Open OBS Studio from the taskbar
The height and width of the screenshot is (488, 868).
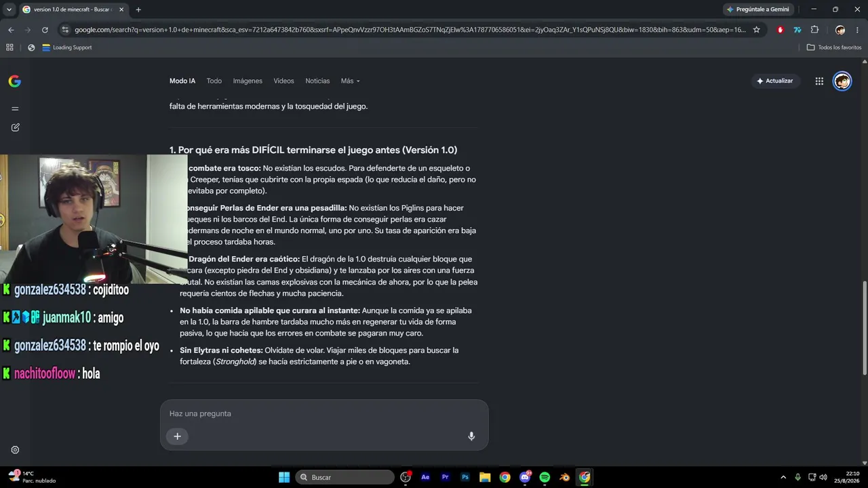(406, 477)
